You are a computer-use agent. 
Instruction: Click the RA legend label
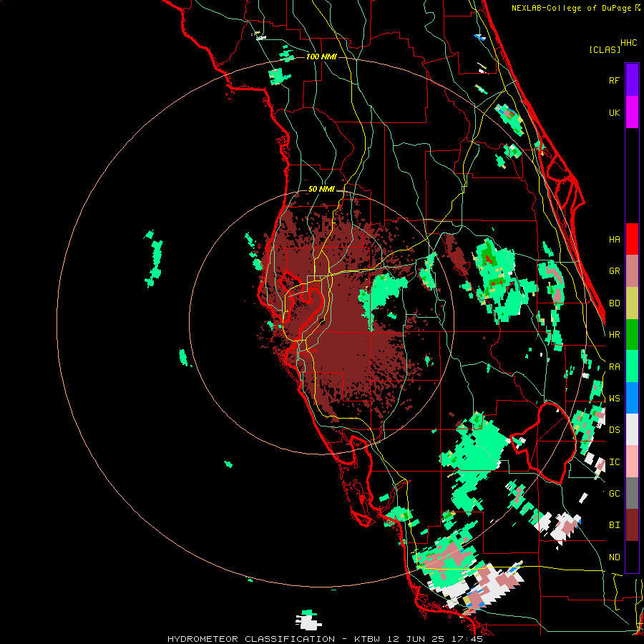614,367
